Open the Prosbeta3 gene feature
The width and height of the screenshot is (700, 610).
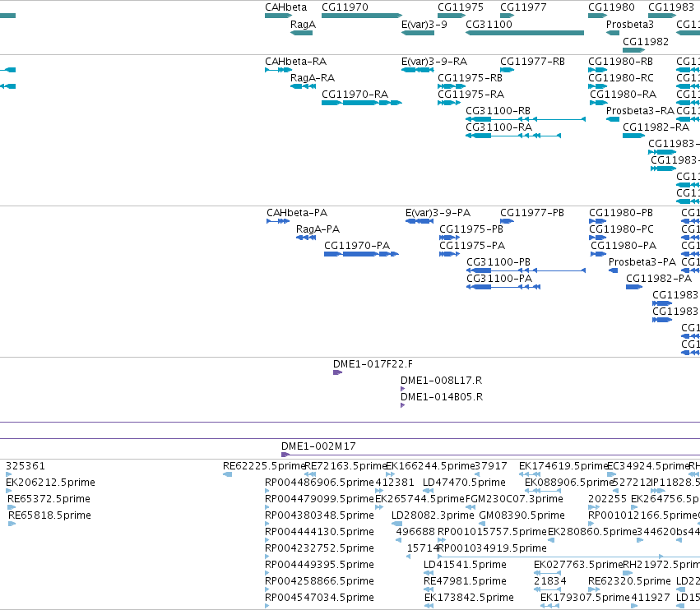[x=613, y=33]
